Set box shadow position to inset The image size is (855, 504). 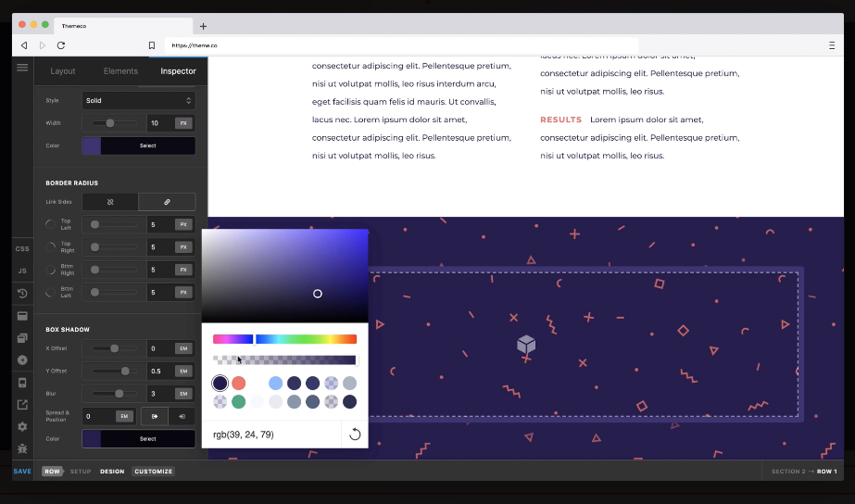click(x=182, y=416)
